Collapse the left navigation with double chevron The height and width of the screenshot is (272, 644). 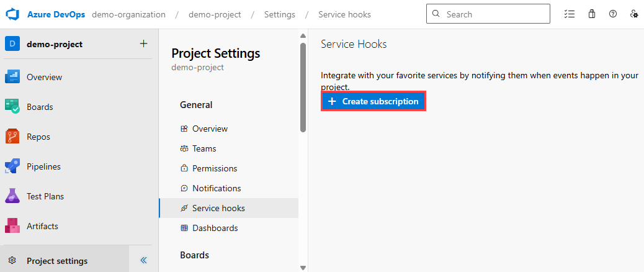143,261
